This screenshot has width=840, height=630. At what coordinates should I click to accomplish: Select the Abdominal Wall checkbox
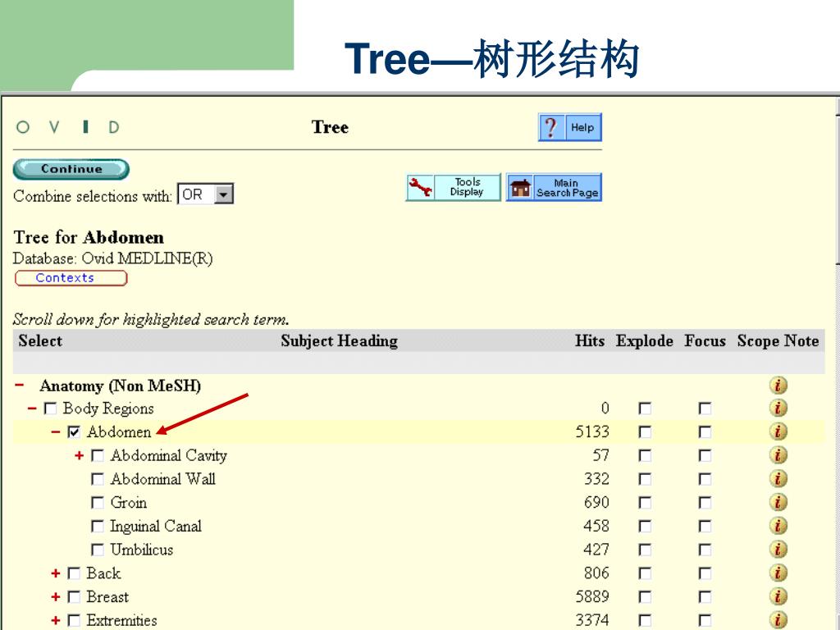[98, 479]
